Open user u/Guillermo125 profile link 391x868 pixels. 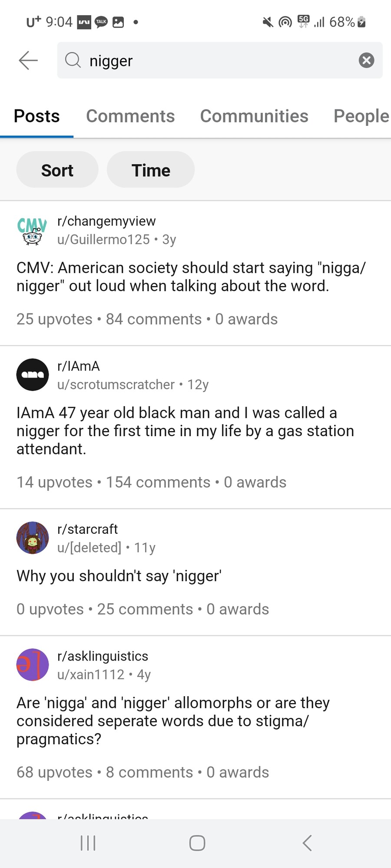[x=103, y=240]
